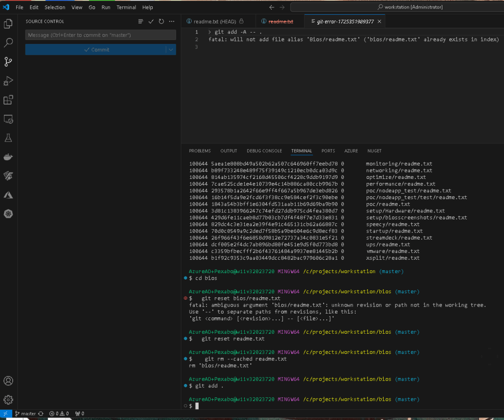Click 'setup/Hardware/readme.txt' terminal entry
This screenshot has width=504, height=420.
point(405,210)
